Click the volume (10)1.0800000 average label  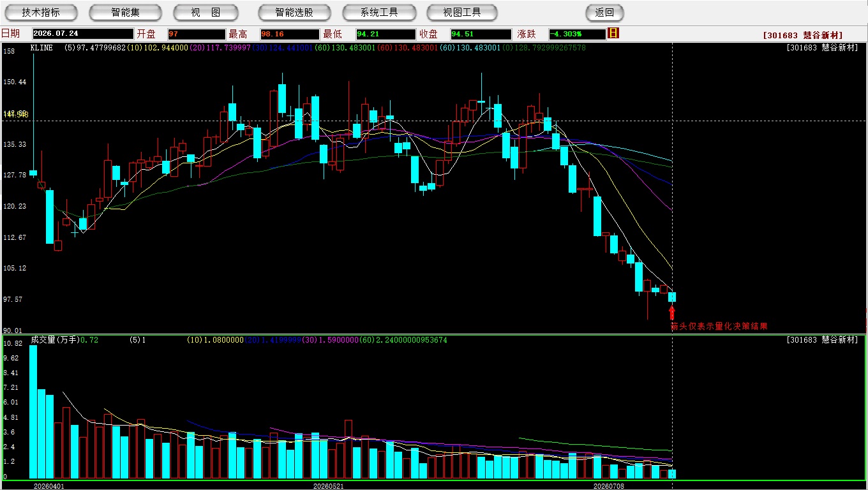pos(214,340)
